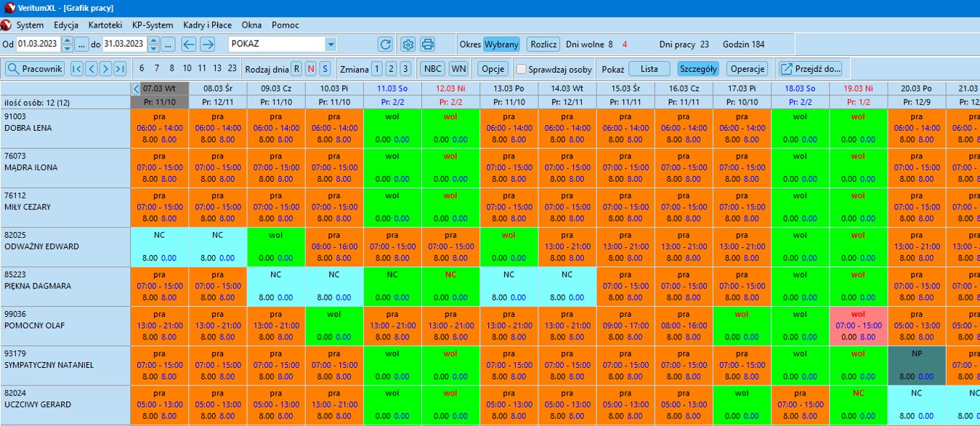This screenshot has height=426, width=980.
Task: Click the end date field 31.03.2023
Action: tap(123, 44)
